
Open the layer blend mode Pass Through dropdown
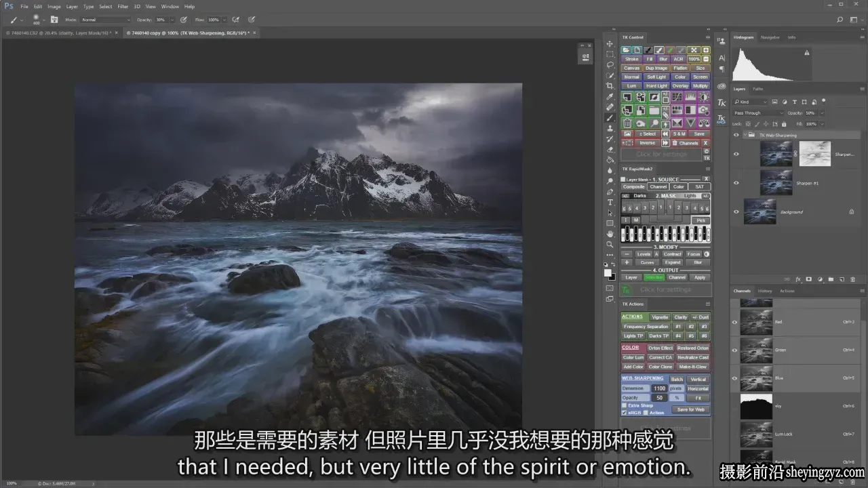tap(758, 113)
